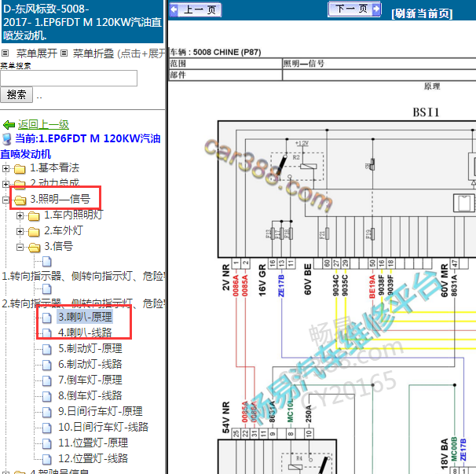Select 2.车外灯 folder label
Viewport: 476px width, 474px height.
click(x=64, y=230)
